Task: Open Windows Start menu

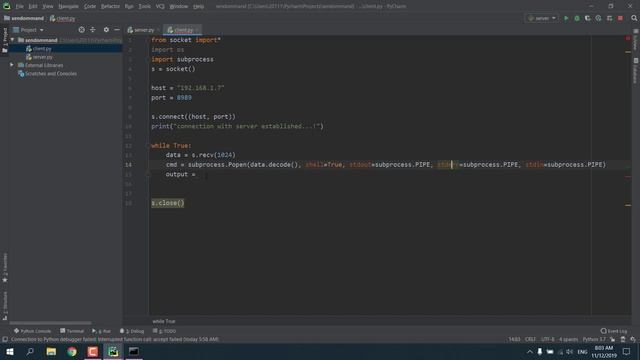Action: pyautogui.click(x=10, y=351)
